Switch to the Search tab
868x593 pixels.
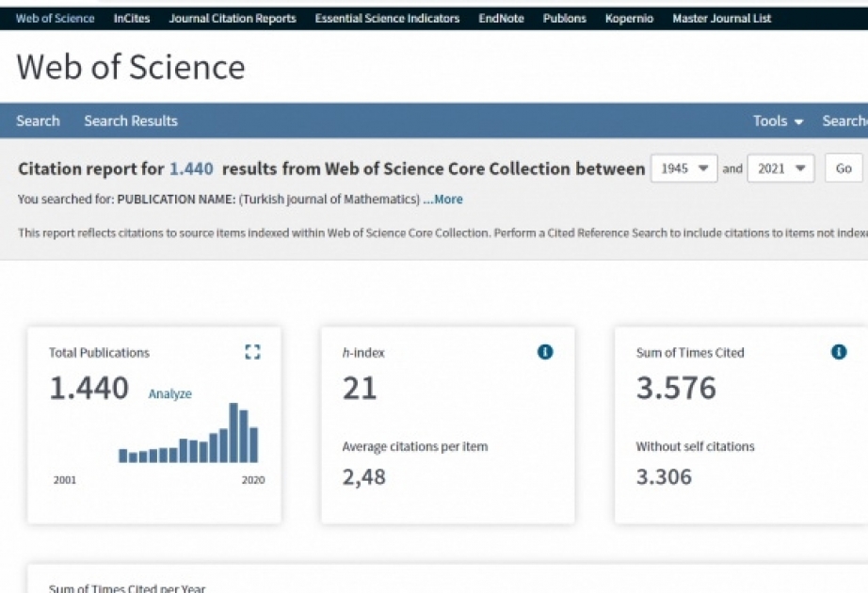[38, 120]
